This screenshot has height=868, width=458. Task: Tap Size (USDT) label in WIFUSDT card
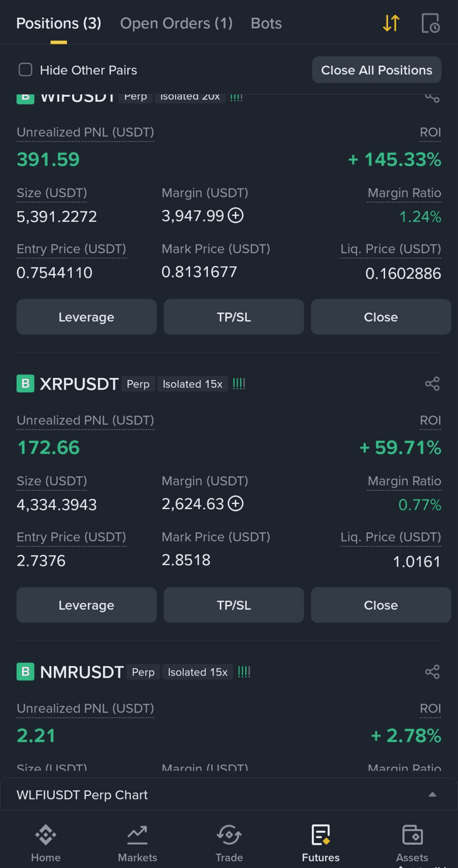pos(52,193)
